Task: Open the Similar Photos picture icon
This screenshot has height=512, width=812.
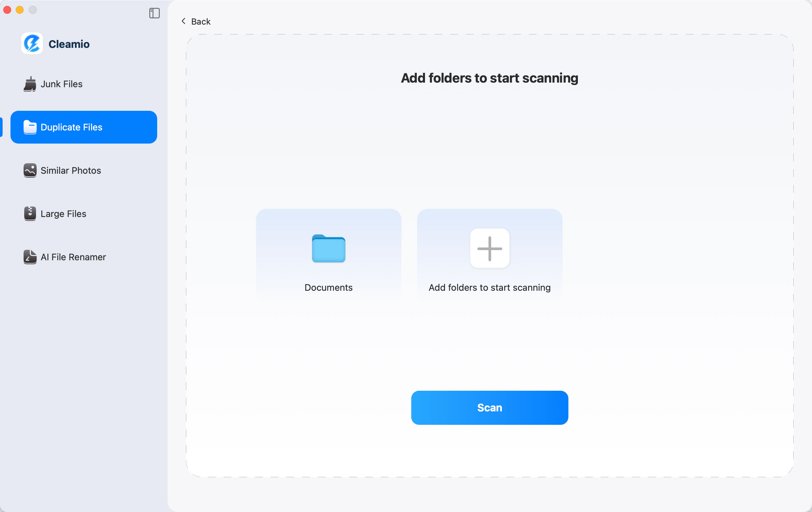Action: pos(30,170)
